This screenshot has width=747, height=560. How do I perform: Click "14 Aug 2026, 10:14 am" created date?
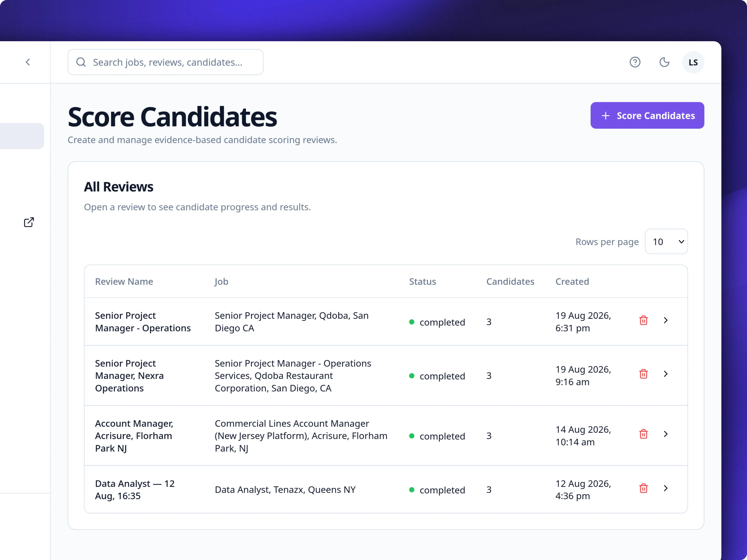pyautogui.click(x=583, y=436)
